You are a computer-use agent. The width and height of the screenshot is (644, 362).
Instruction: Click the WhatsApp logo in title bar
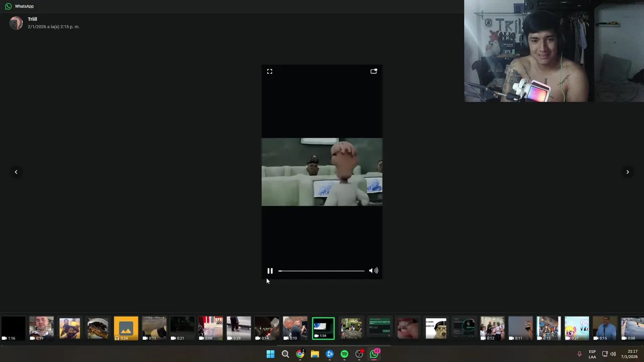point(8,6)
